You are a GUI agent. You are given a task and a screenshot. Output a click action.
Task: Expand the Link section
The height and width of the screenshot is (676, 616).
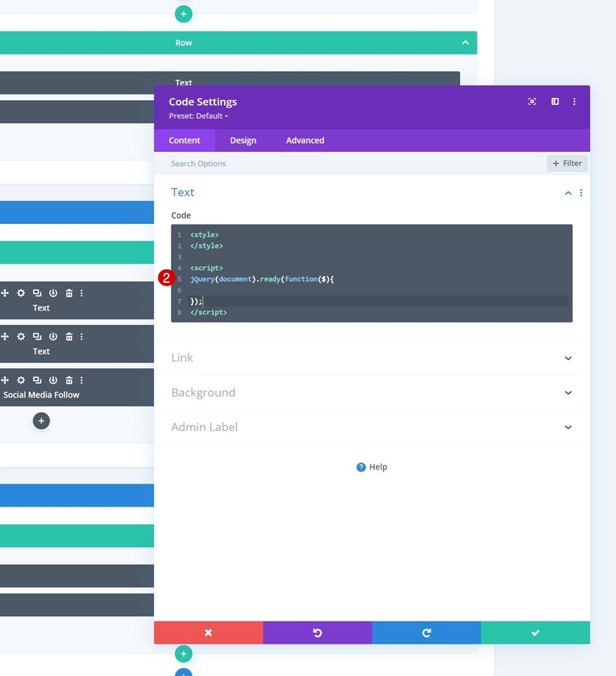point(568,358)
